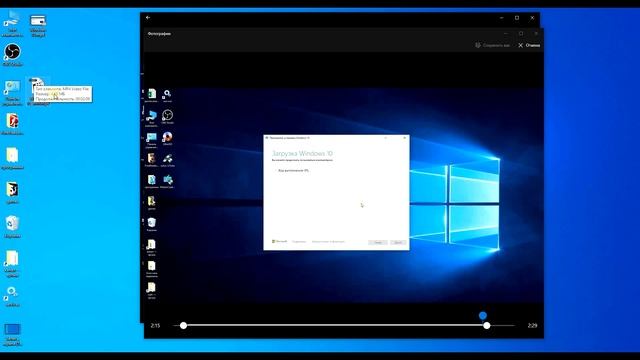Select the OBS Studio desktop shortcut
640x360 pixels.
12,55
